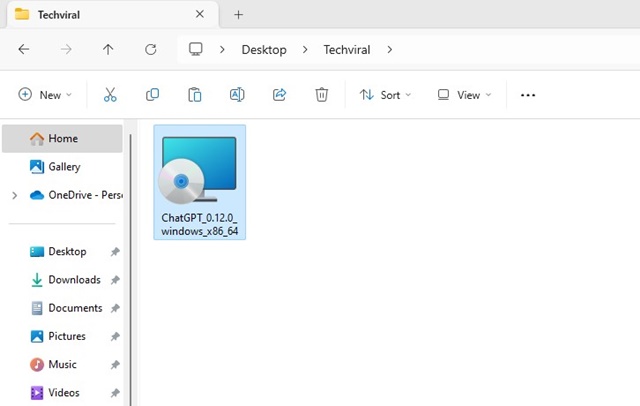Open the See more options menu
Image resolution: width=640 pixels, height=406 pixels.
tap(528, 95)
